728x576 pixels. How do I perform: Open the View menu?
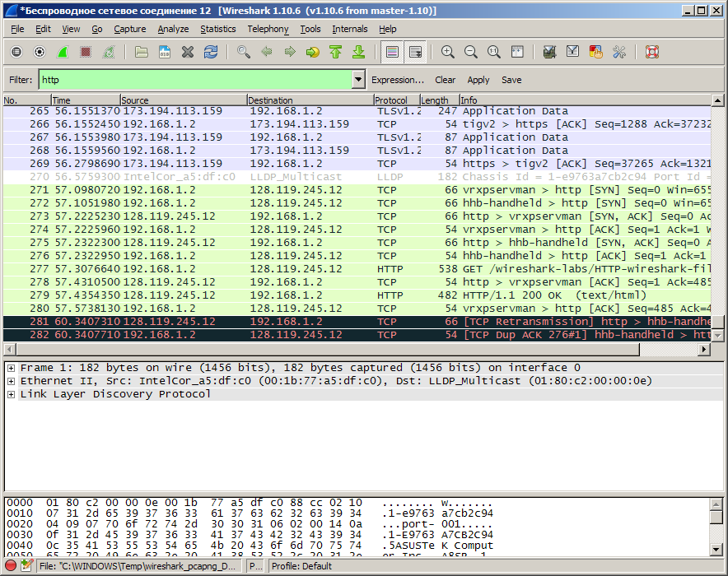coord(71,30)
